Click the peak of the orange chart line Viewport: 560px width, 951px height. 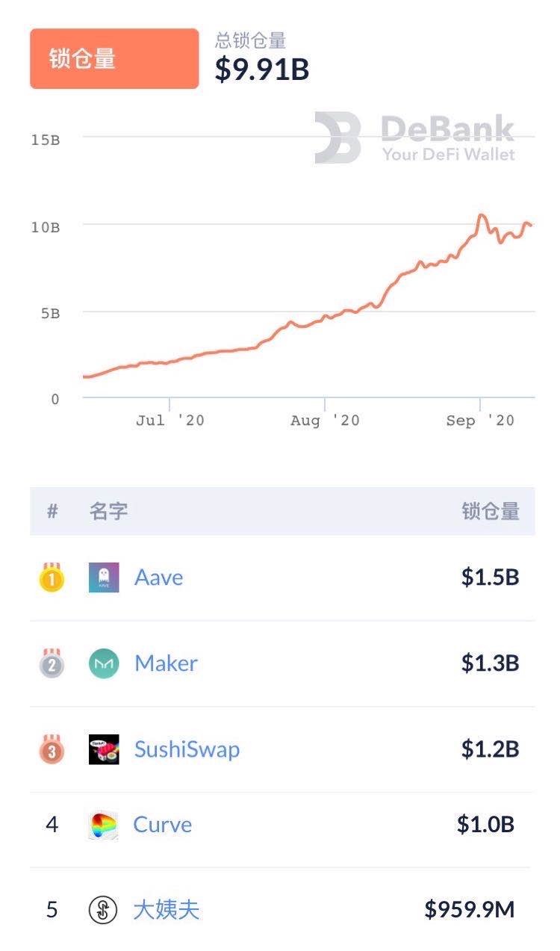pyautogui.click(x=482, y=215)
